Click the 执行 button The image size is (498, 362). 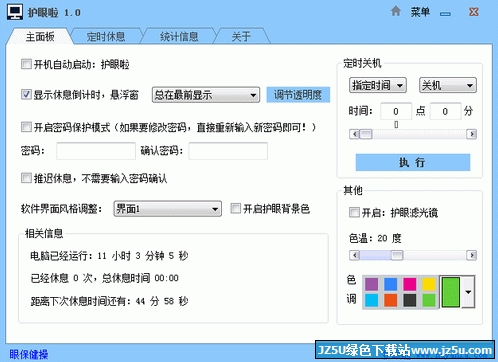413,162
